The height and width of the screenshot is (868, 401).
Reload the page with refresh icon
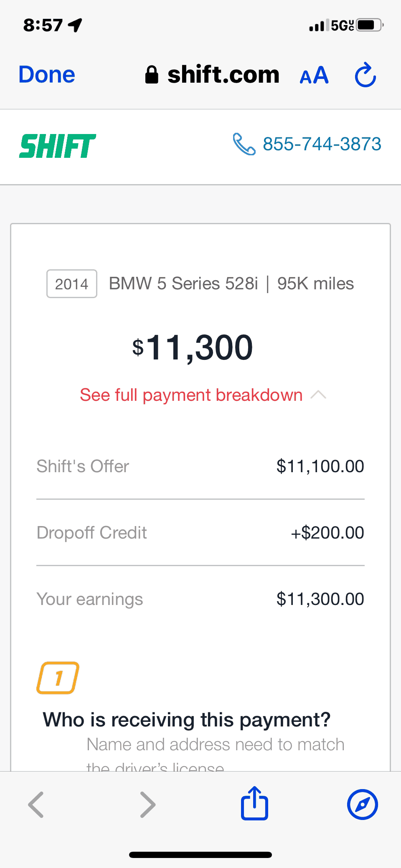click(365, 75)
